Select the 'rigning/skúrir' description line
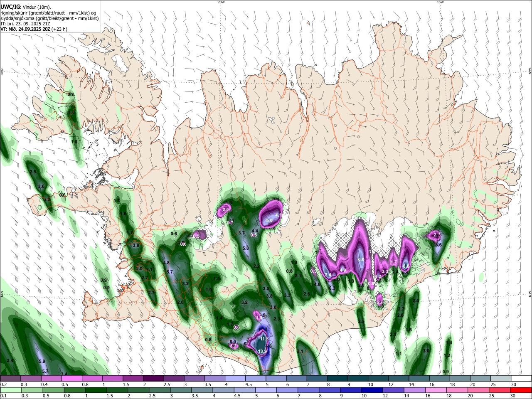Screen dimensions: 532x399 point(48,13)
